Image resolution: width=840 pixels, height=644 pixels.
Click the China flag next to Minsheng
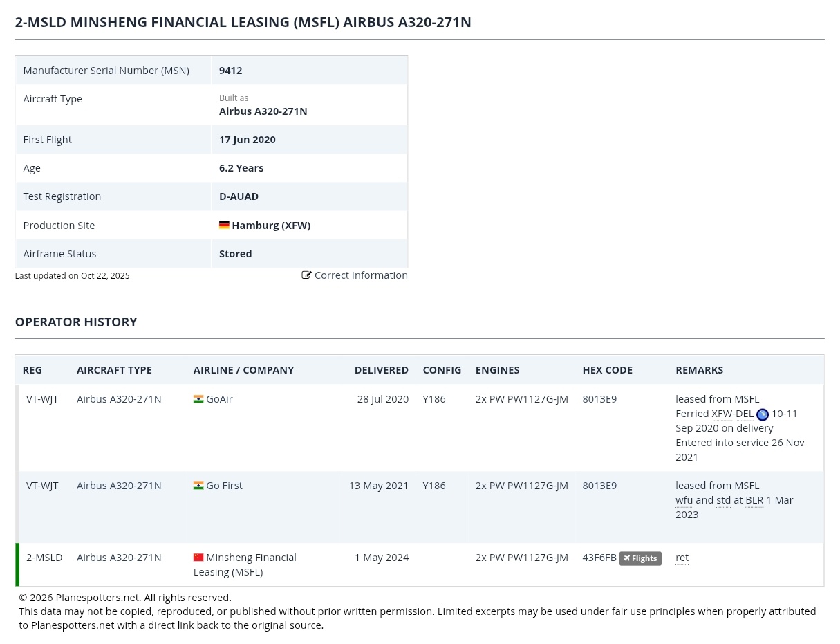coord(198,558)
